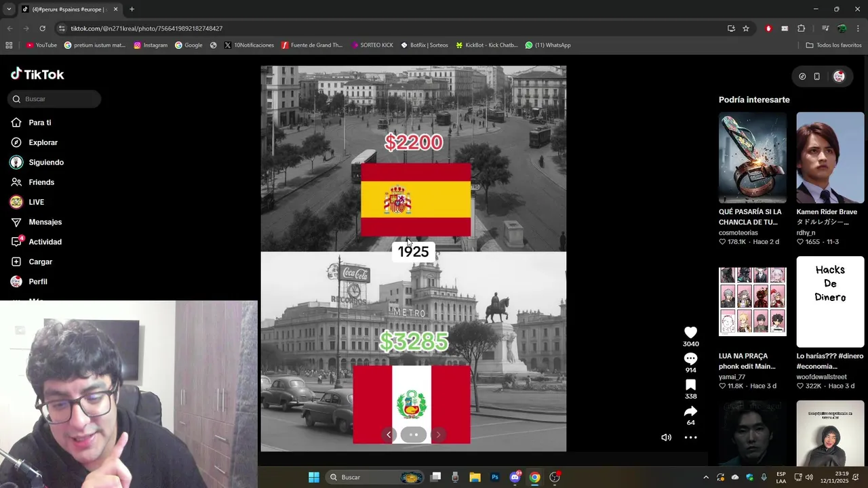The width and height of the screenshot is (868, 488).
Task: Toggle system volume tray icon
Action: coord(808,477)
